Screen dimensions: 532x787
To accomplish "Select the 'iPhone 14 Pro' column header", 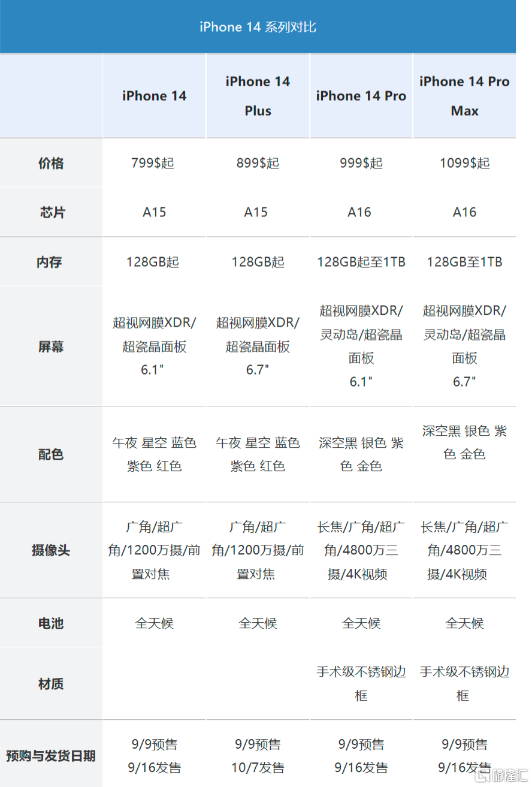I will 361,96.
